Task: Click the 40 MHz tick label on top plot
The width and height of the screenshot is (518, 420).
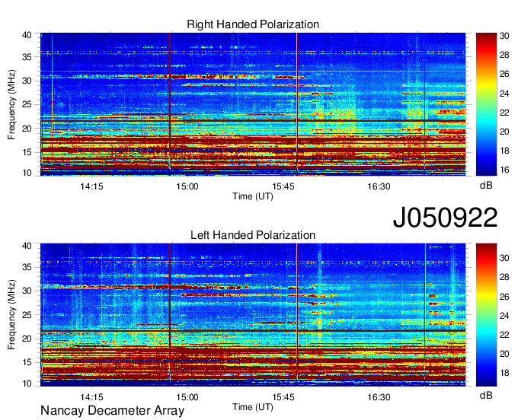Action: [x=27, y=35]
